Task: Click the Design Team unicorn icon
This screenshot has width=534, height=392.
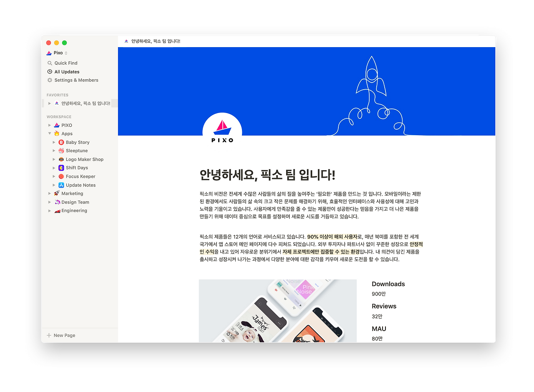Action: (57, 202)
